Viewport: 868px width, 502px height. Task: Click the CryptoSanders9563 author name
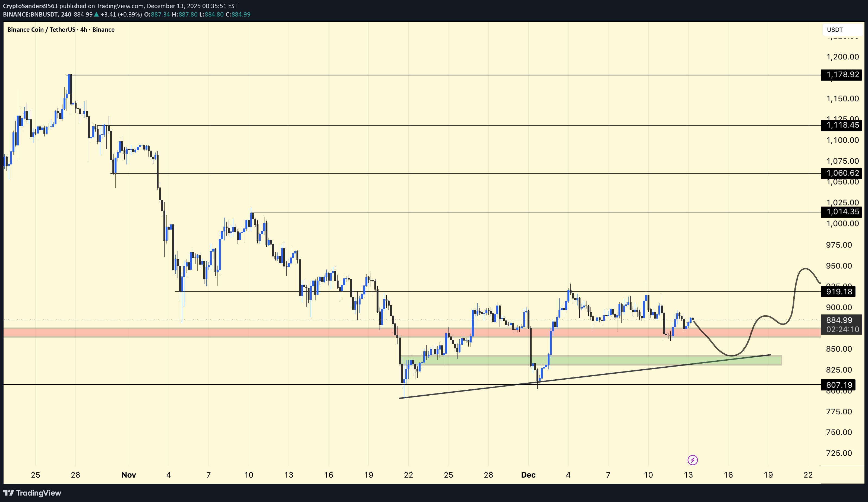coord(30,6)
